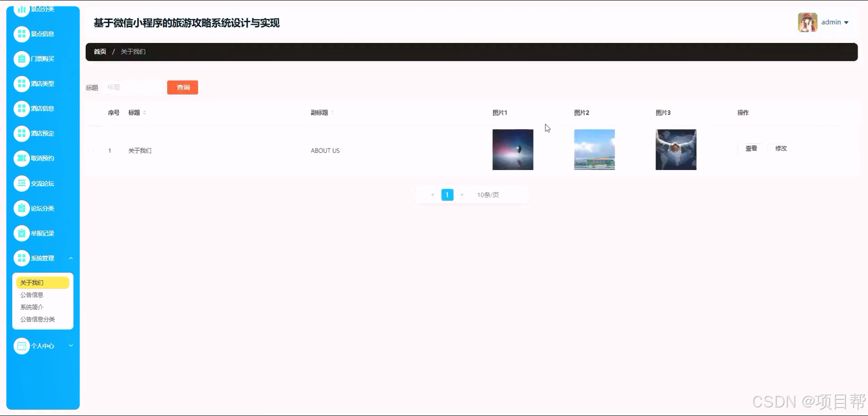Select 公告信息 under 系统管理
The image size is (868, 416).
[32, 295]
